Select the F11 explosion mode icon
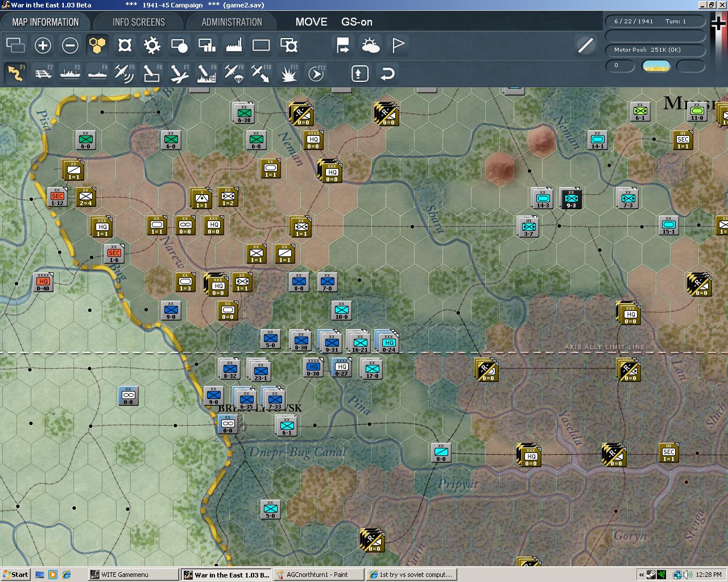 click(288, 73)
